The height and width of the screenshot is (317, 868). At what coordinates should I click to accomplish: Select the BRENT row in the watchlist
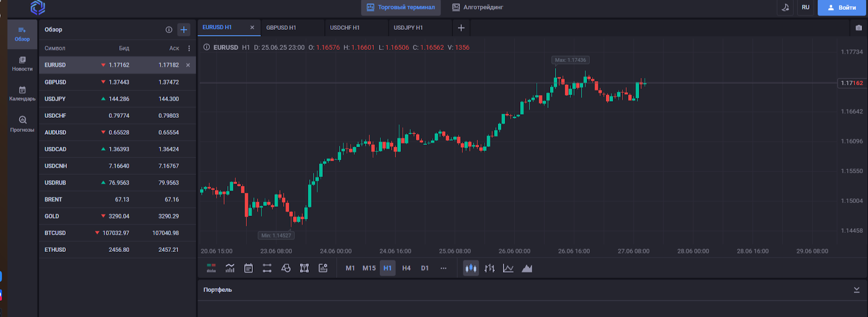[x=117, y=200]
